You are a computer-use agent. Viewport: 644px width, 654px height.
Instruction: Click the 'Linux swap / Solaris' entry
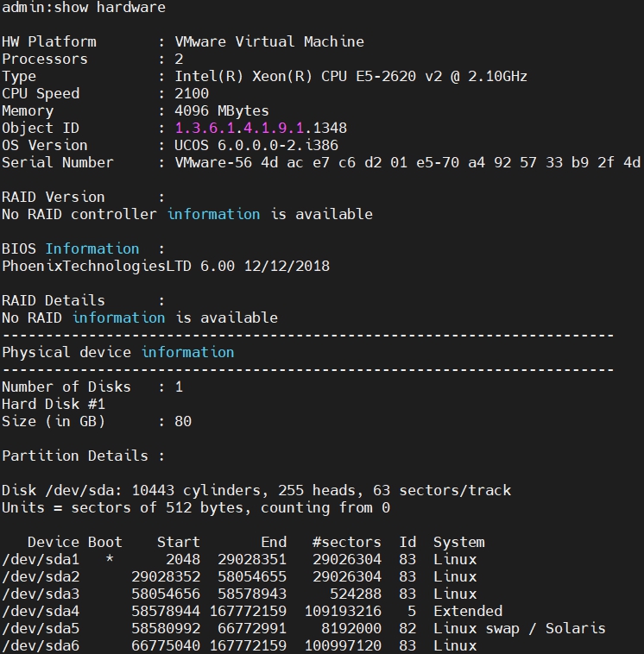519,628
